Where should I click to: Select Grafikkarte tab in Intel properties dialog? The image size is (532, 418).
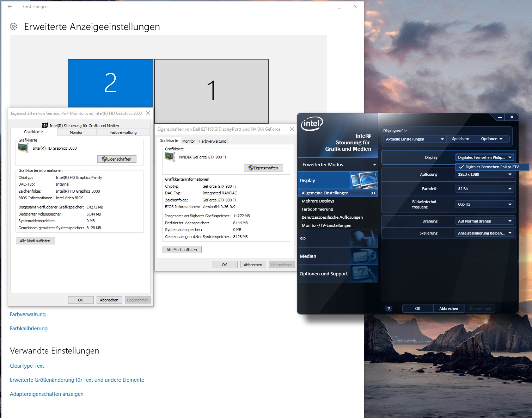coord(33,132)
